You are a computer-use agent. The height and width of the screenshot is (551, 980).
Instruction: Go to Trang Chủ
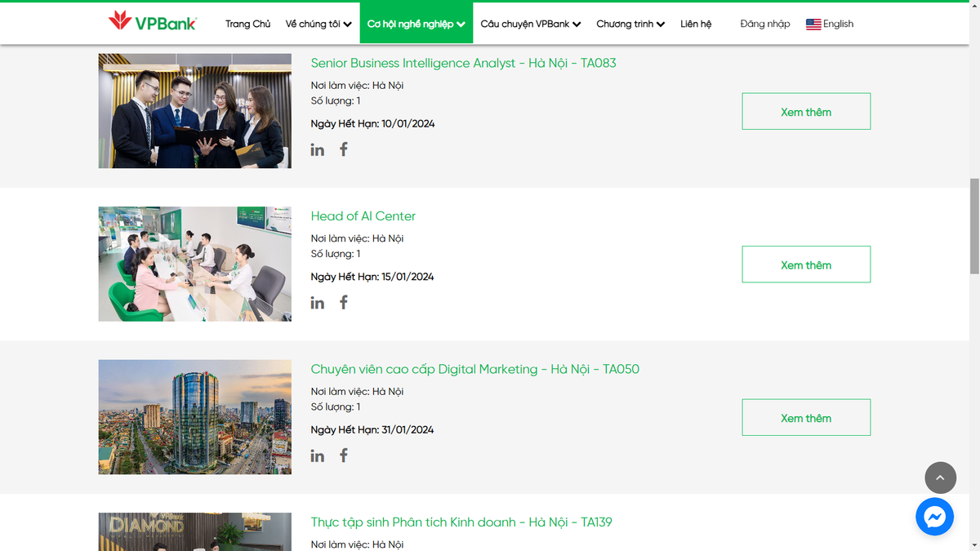pyautogui.click(x=247, y=24)
